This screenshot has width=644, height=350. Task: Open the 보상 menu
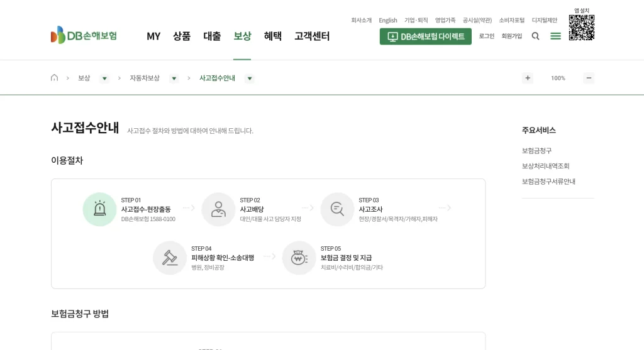[242, 36]
